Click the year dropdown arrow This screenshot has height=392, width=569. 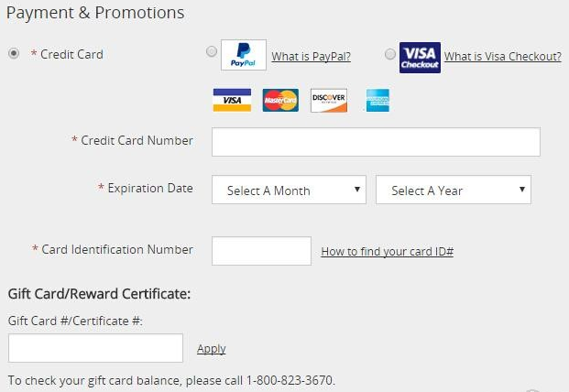522,190
